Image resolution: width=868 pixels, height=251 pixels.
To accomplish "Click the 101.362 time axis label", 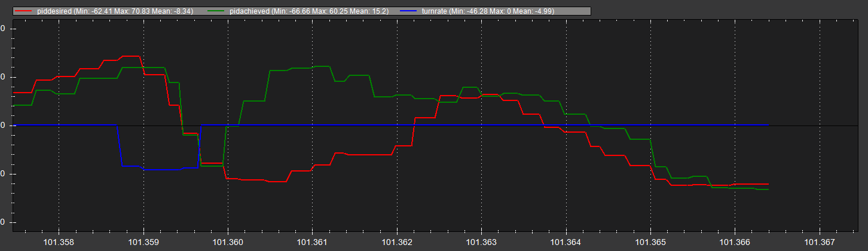I will [396, 243].
